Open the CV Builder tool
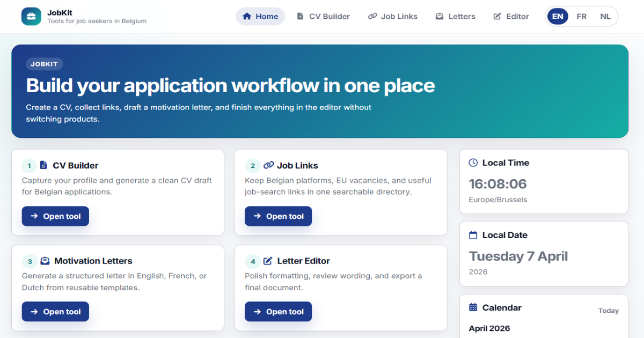 point(55,216)
